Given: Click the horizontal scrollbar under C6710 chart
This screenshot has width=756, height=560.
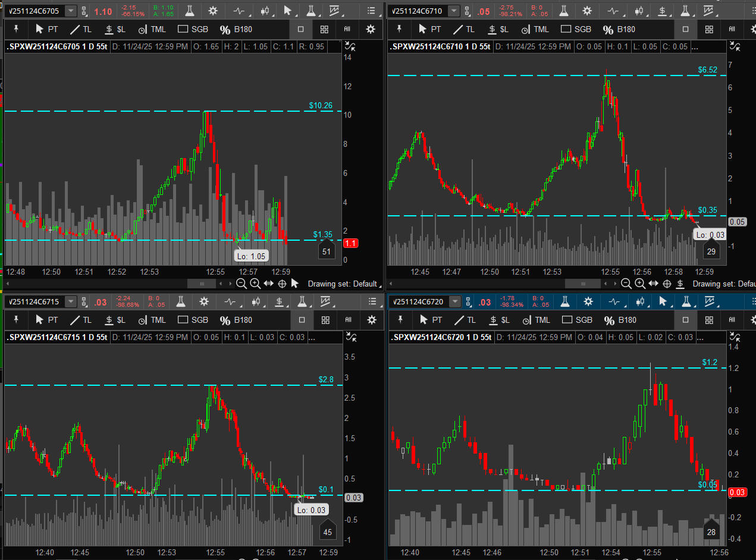Looking at the screenshot, I should (x=583, y=284).
